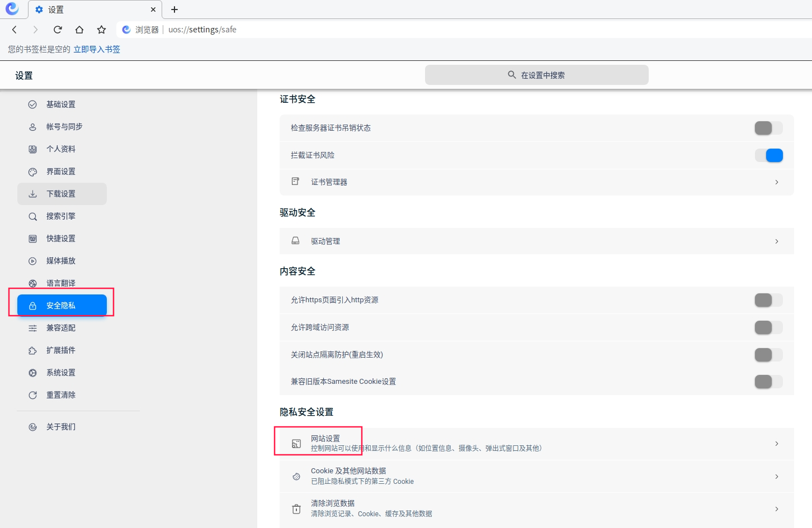This screenshot has height=528, width=812.
Task: Click the 关于我们 icon
Action: [x=32, y=427]
